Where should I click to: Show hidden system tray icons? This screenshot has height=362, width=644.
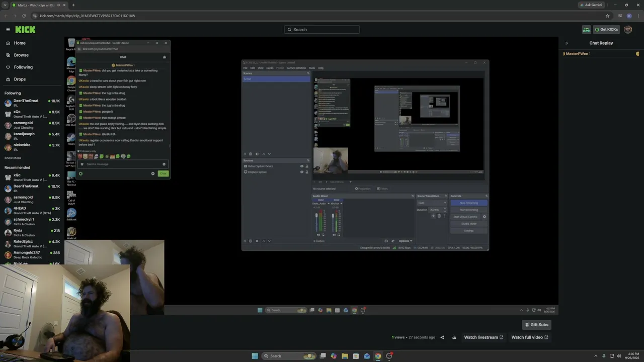[x=596, y=356]
